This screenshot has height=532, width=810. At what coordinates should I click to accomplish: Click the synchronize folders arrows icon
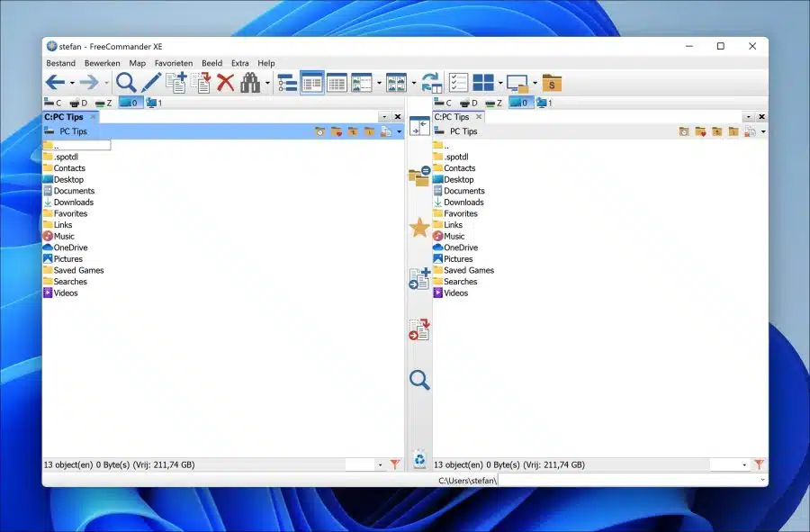431,83
